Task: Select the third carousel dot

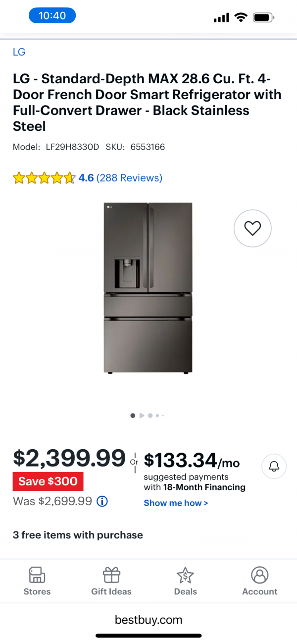Action: tap(150, 415)
